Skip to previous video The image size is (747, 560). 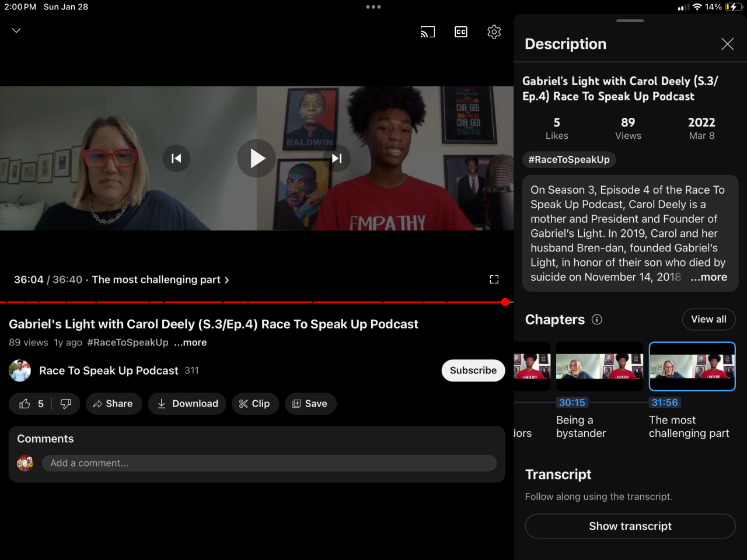click(176, 158)
